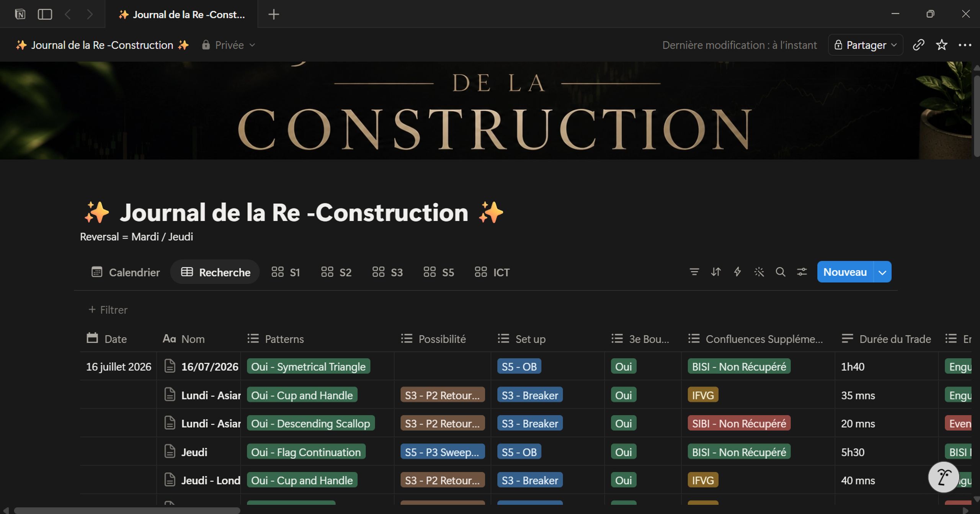Expand the Privée access dropdown

229,45
